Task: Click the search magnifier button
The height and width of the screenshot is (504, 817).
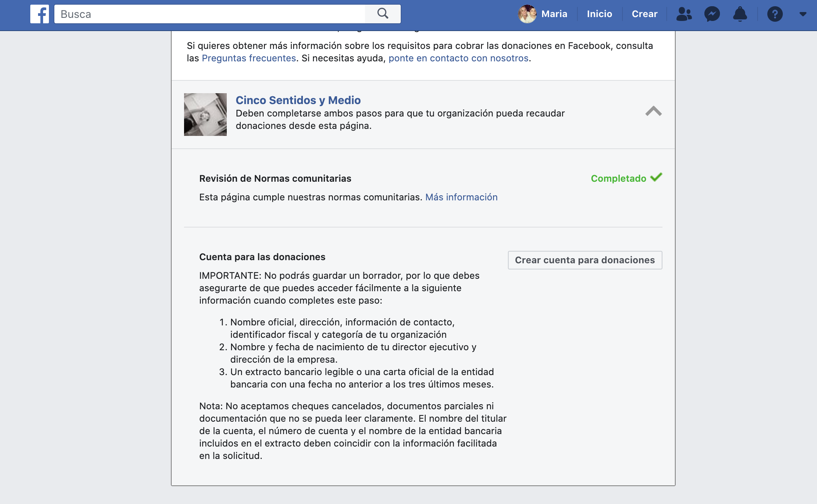Action: point(383,14)
